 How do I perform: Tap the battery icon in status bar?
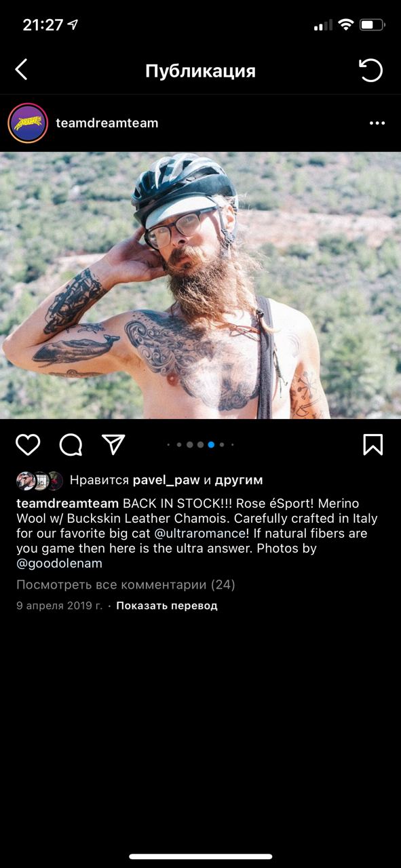372,25
